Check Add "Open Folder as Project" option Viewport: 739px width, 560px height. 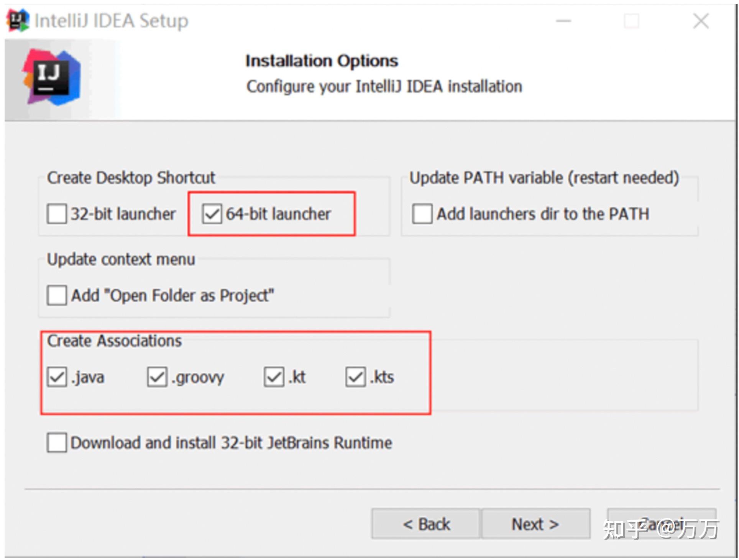pos(57,295)
